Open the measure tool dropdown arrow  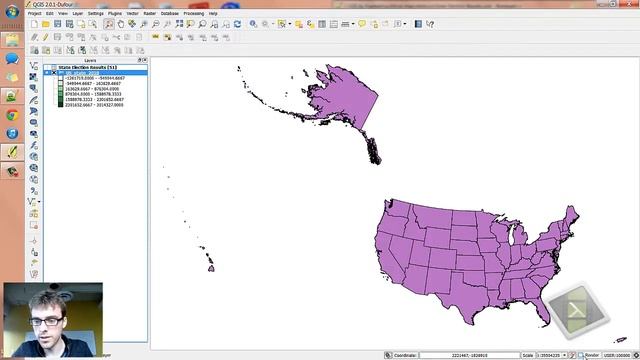coord(353,24)
